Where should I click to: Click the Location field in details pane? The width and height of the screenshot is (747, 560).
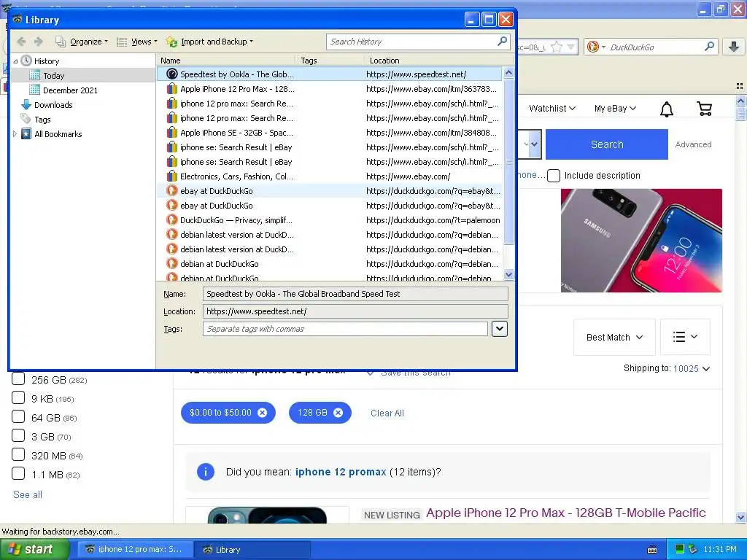pyautogui.click(x=355, y=311)
